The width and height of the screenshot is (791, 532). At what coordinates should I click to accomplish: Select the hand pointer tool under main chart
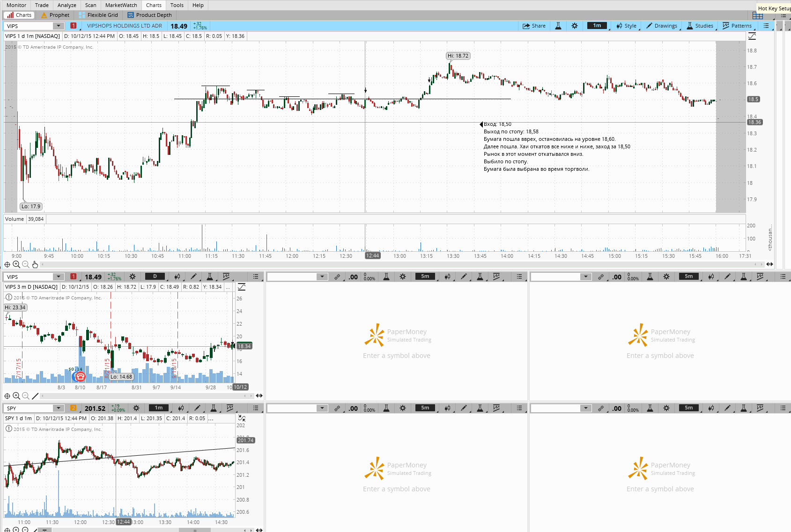click(x=35, y=264)
